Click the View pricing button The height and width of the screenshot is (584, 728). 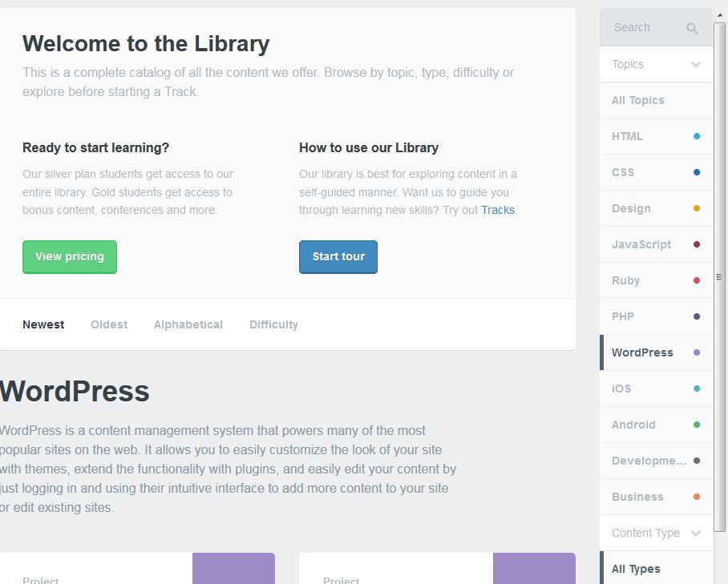[x=70, y=257]
